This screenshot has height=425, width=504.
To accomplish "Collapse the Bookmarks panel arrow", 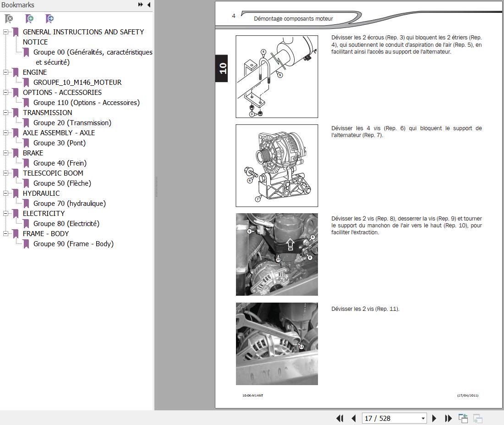I will [149, 5].
